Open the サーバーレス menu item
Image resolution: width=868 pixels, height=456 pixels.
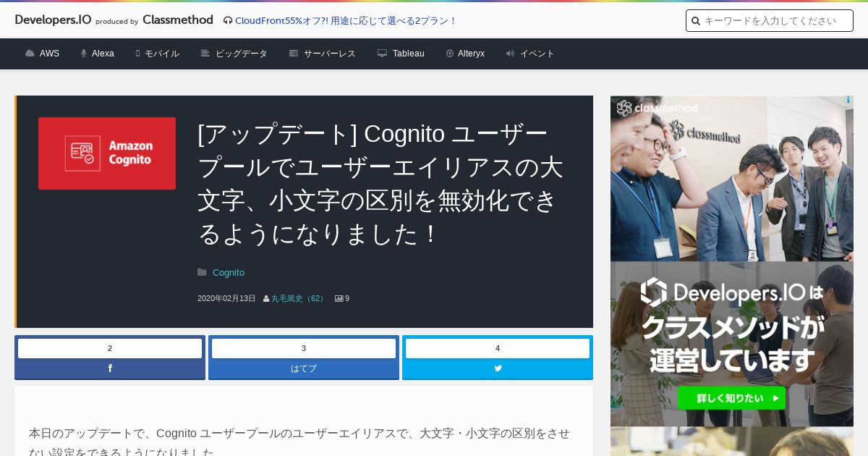click(330, 54)
